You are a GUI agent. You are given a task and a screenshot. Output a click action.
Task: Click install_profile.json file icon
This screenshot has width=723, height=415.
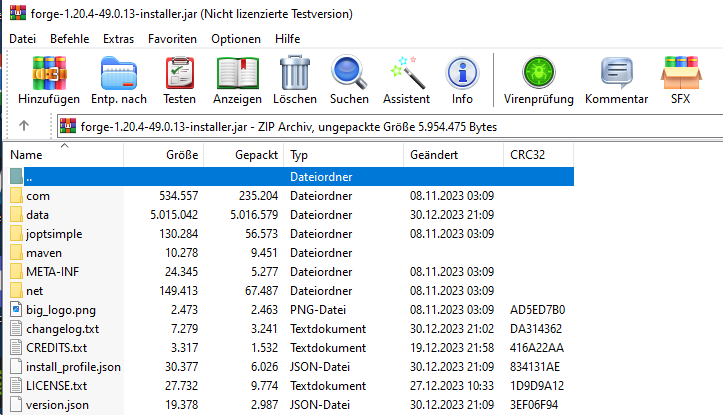point(16,367)
